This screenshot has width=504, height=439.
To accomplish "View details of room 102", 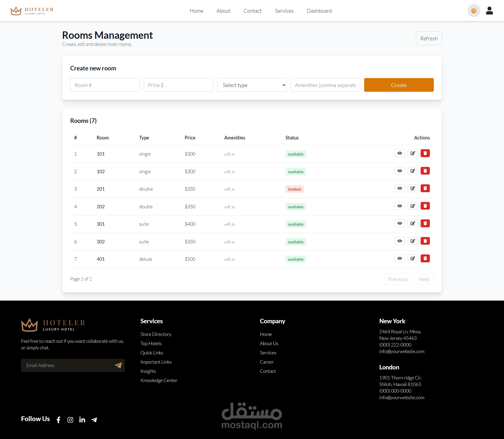I will point(400,171).
